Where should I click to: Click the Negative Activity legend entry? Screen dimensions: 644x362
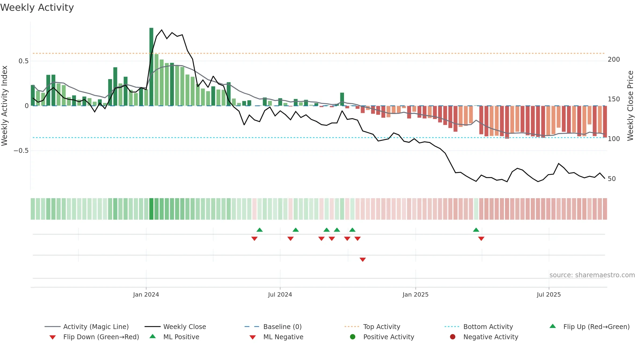tap(484, 337)
